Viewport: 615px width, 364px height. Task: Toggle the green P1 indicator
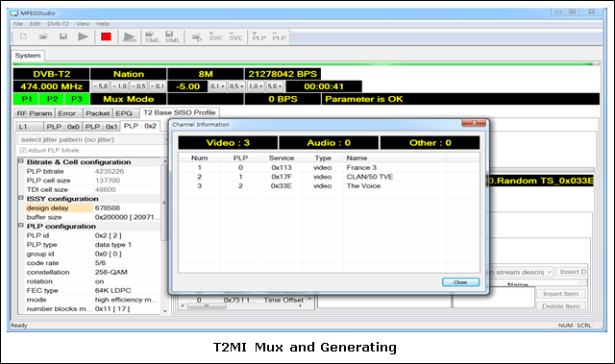[26, 99]
